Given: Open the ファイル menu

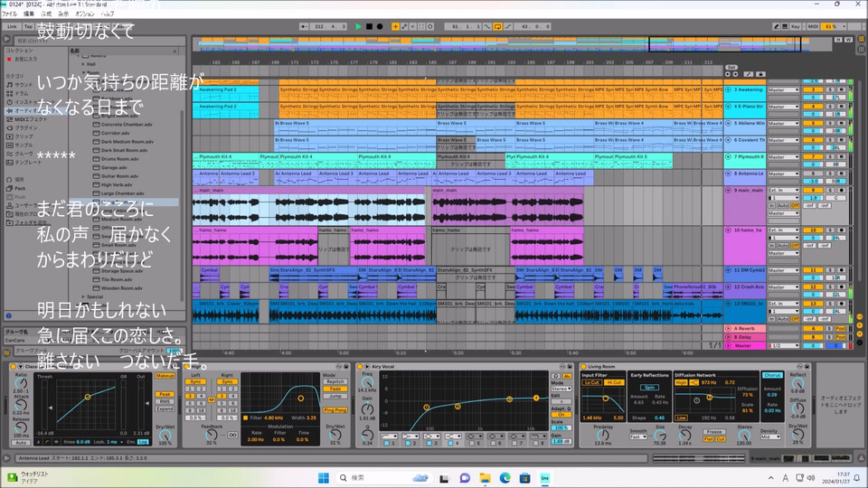Looking at the screenshot, I should pos(9,15).
